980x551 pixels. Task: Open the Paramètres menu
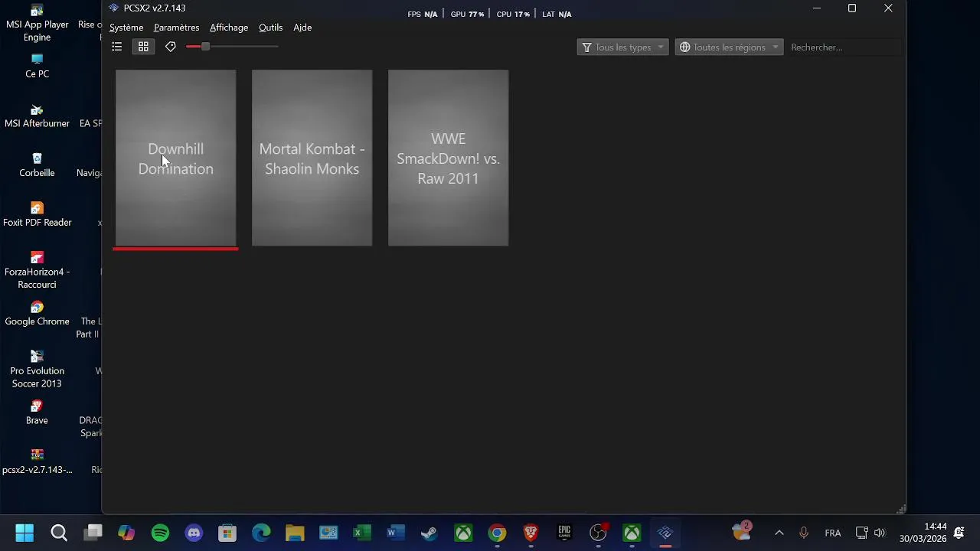tap(176, 28)
